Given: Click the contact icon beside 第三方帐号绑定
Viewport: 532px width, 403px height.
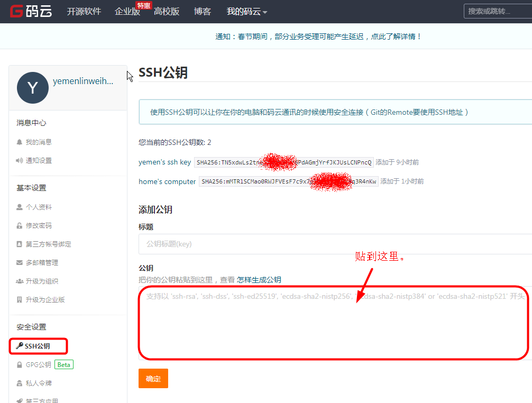Looking at the screenshot, I should tap(20, 244).
